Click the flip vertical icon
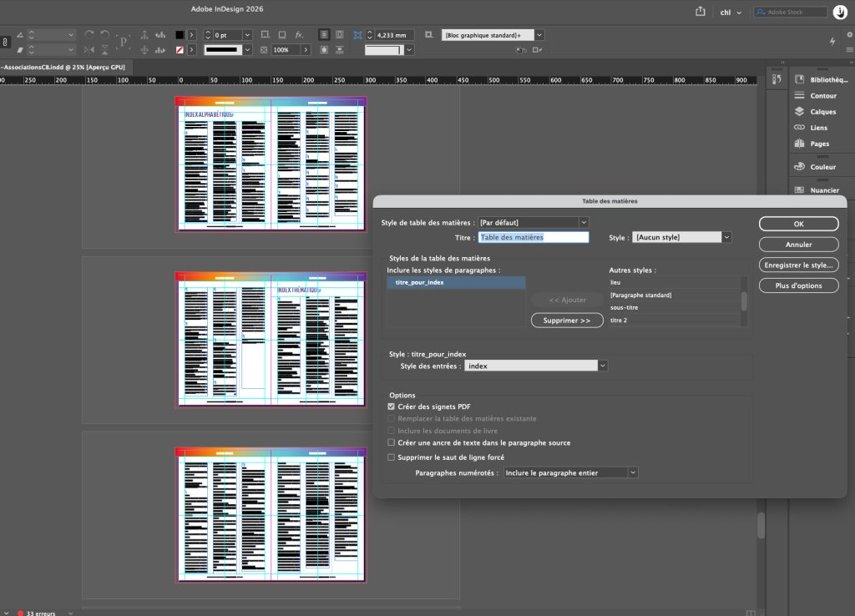Image resolution: width=855 pixels, height=616 pixels. tap(104, 49)
